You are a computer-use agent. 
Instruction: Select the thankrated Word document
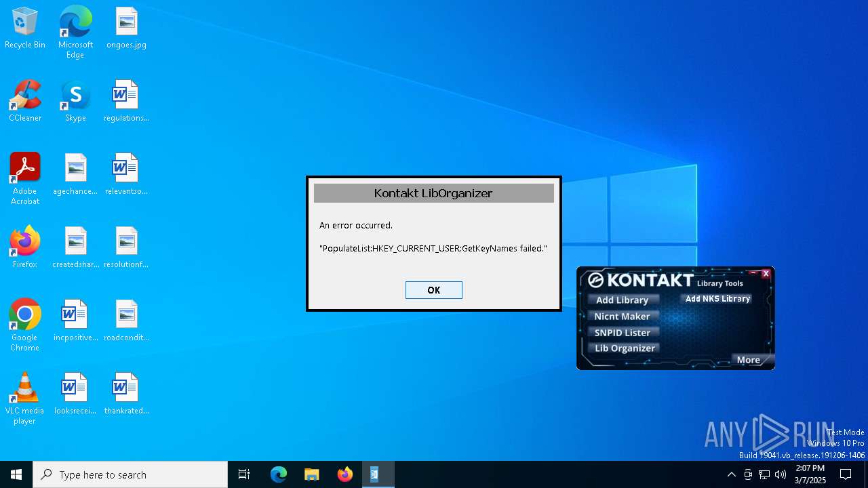[x=126, y=394]
